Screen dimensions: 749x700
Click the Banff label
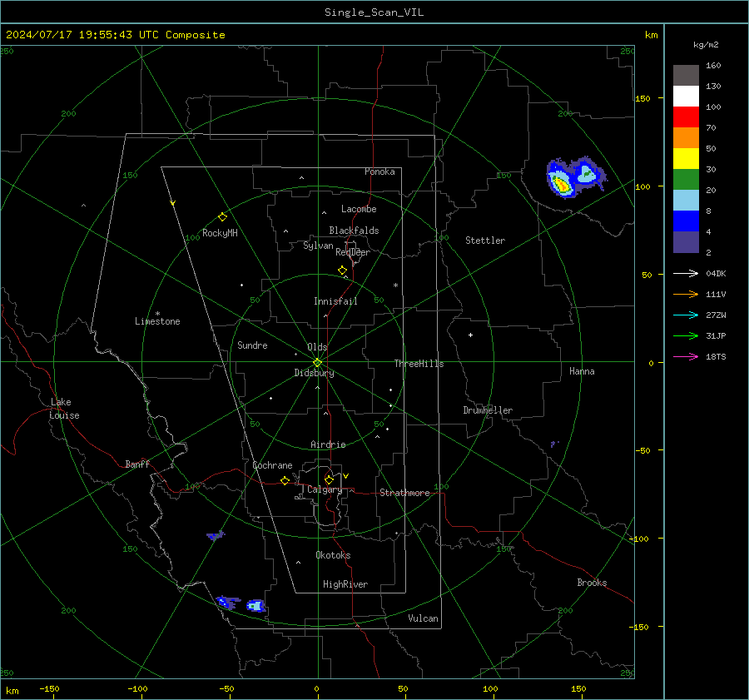click(137, 464)
